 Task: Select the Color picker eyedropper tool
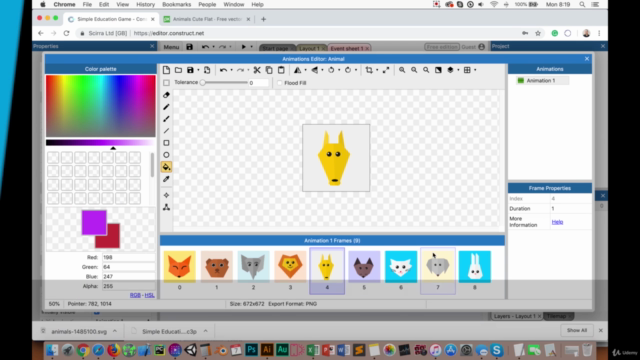166,179
